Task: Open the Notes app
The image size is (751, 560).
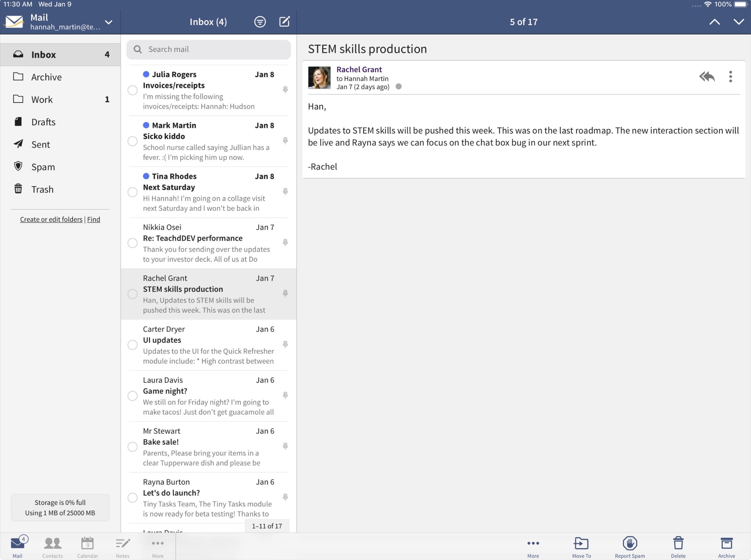Action: click(122, 546)
